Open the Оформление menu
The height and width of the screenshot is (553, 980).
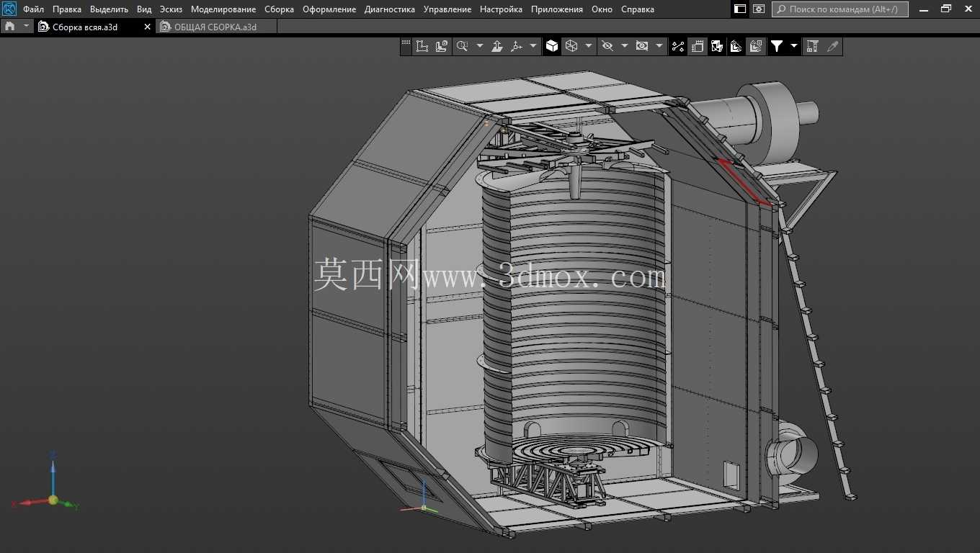[329, 9]
